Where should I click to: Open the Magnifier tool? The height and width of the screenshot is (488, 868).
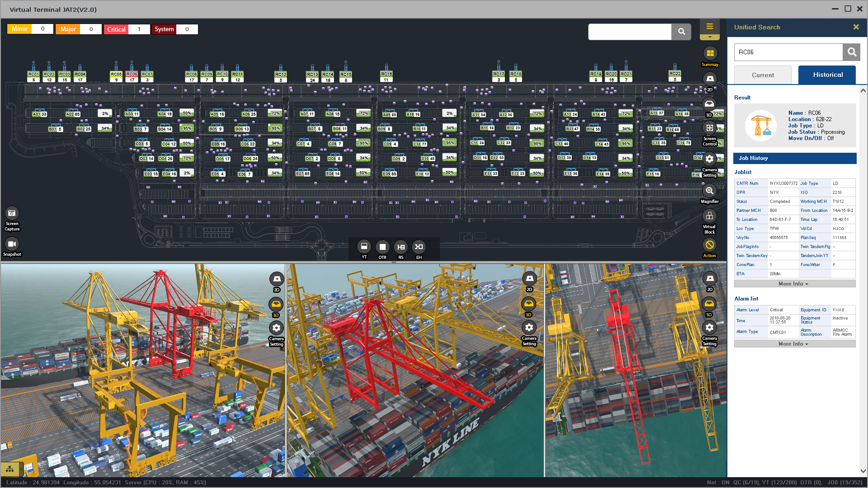(709, 191)
